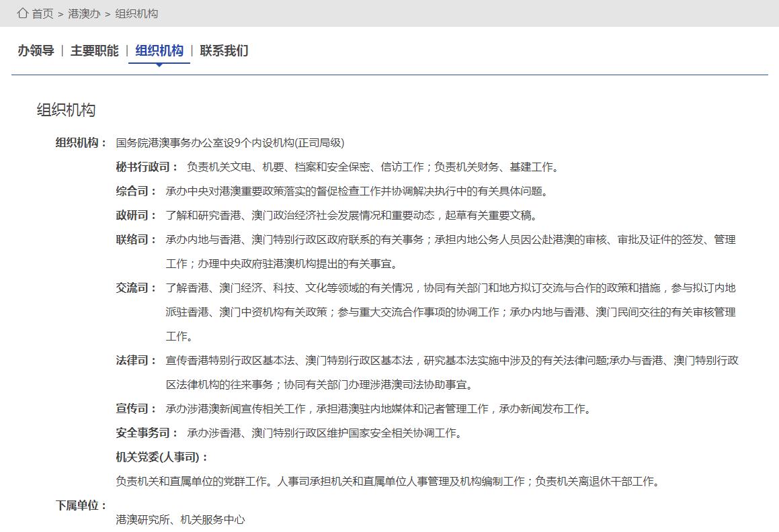Click 组织机构 at the breadcrumb end
Viewport: 779px width, 532px height.
coord(136,14)
